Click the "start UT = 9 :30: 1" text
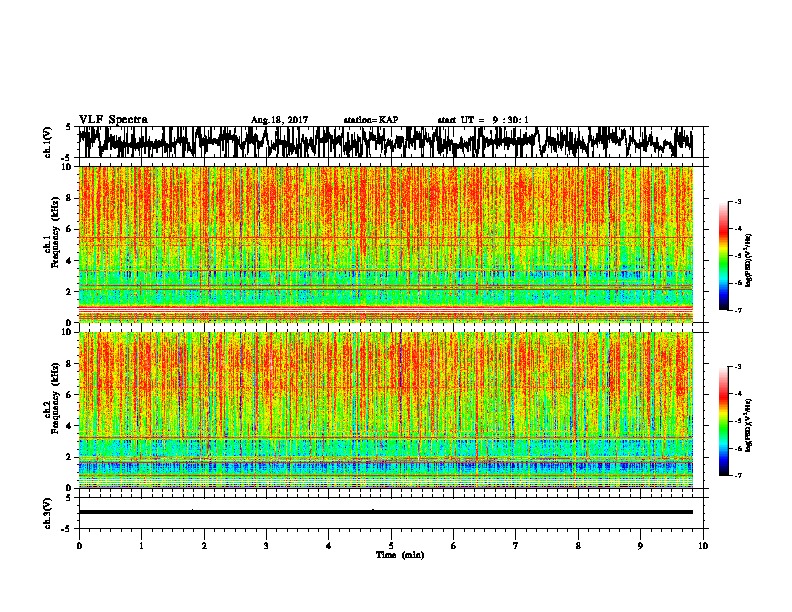This screenshot has width=792, height=612. (483, 120)
